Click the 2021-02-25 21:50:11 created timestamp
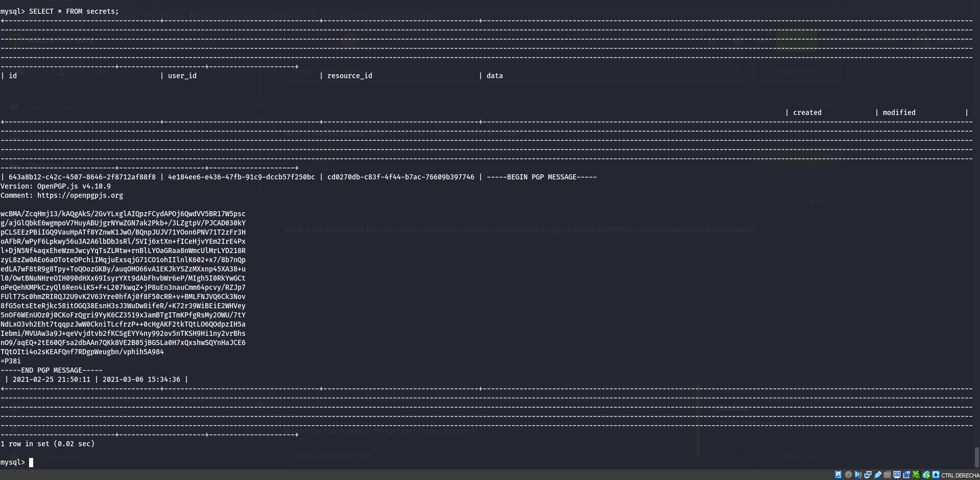The width and height of the screenshot is (980, 480). [x=51, y=379]
